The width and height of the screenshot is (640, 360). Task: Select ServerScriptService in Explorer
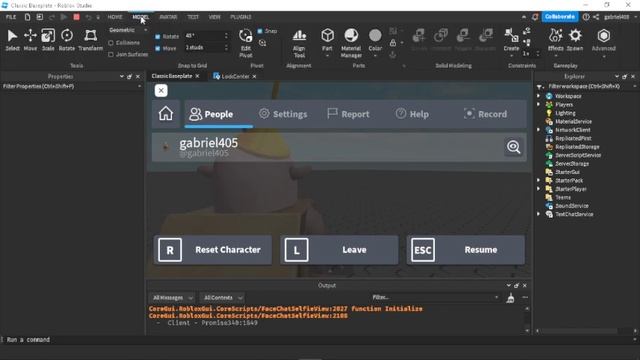(578, 156)
